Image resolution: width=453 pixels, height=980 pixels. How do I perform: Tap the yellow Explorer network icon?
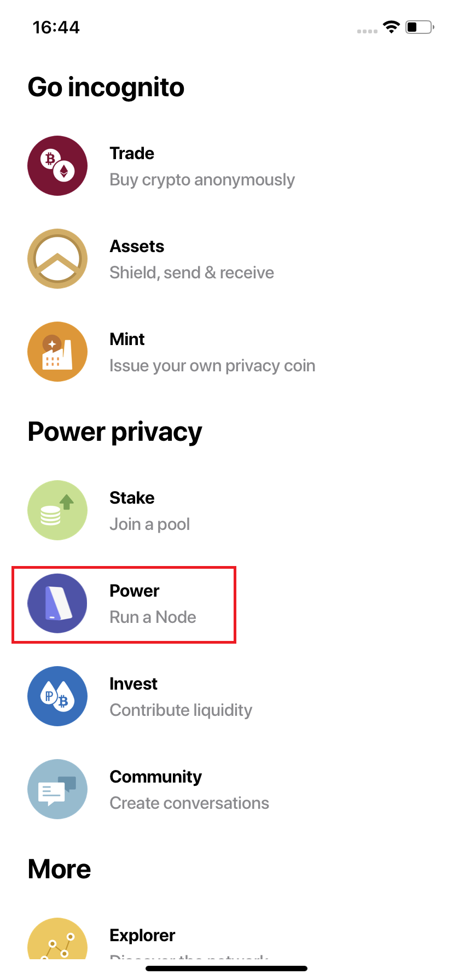(x=57, y=938)
